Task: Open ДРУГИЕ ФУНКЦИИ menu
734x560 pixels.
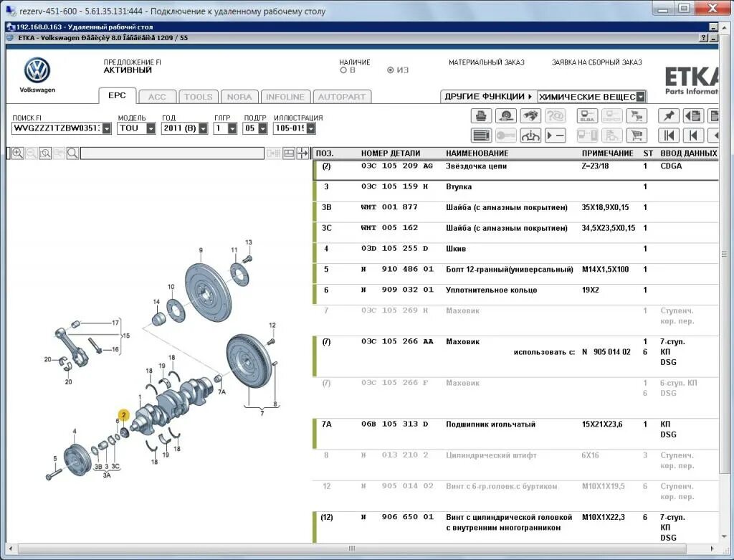Action: click(x=488, y=97)
